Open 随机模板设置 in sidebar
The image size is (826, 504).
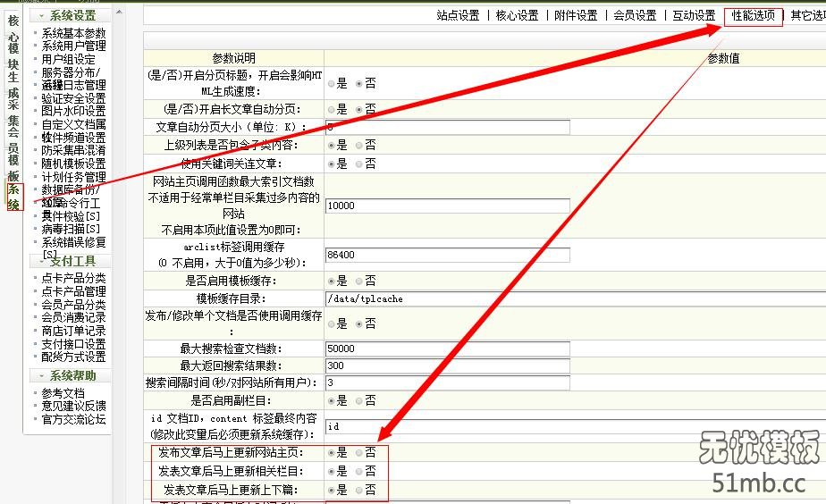(x=73, y=164)
